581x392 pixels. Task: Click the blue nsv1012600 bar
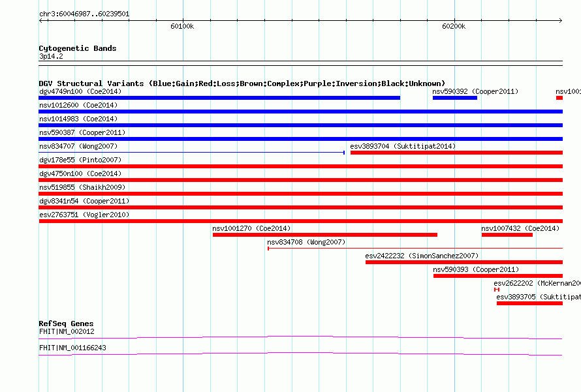pyautogui.click(x=300, y=112)
